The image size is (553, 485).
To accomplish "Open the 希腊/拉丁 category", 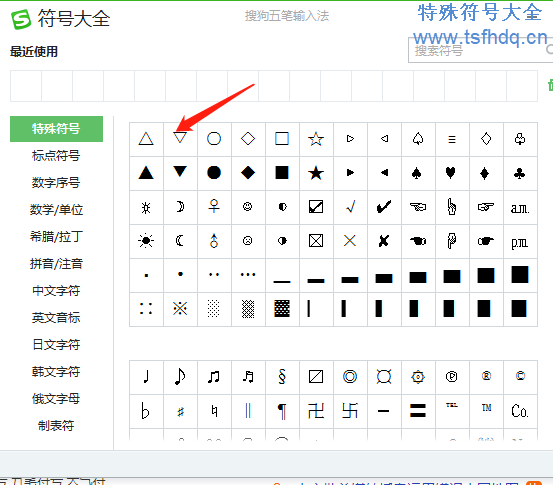I will tap(56, 237).
